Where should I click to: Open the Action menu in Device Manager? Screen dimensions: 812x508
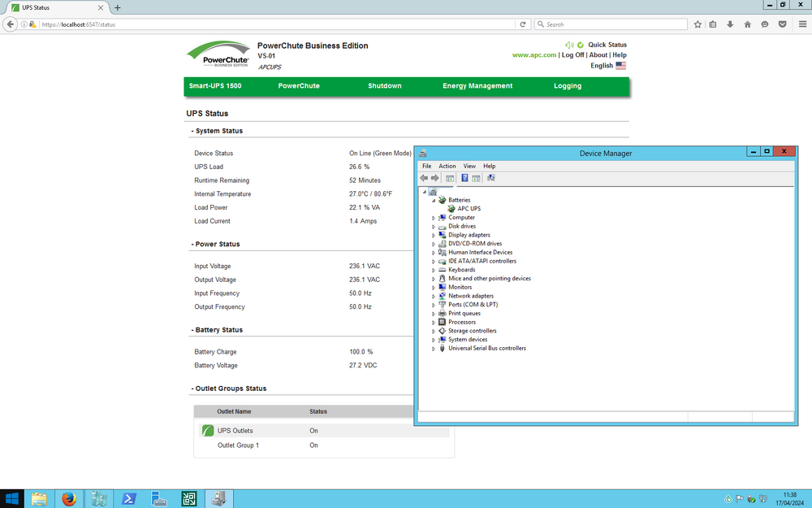tap(447, 166)
